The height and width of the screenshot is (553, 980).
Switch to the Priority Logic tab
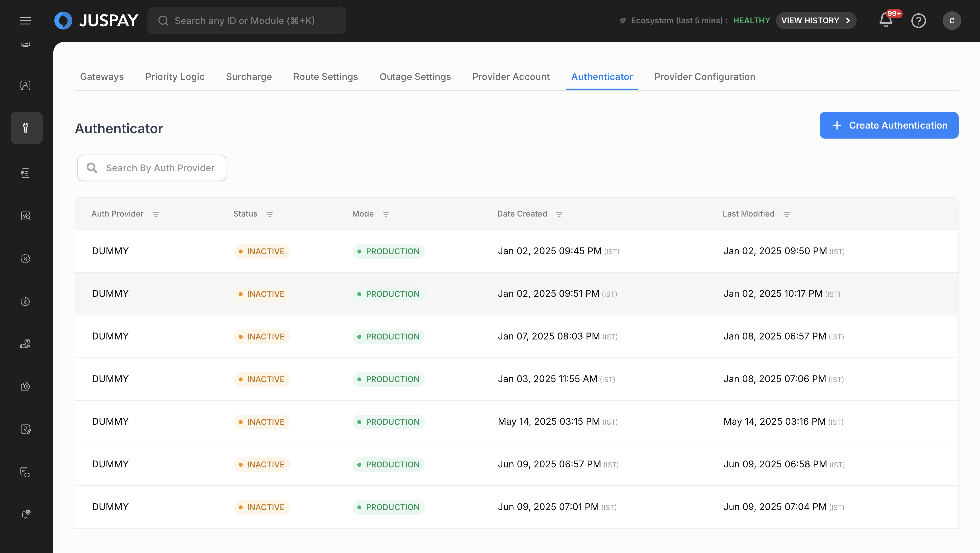tap(175, 77)
